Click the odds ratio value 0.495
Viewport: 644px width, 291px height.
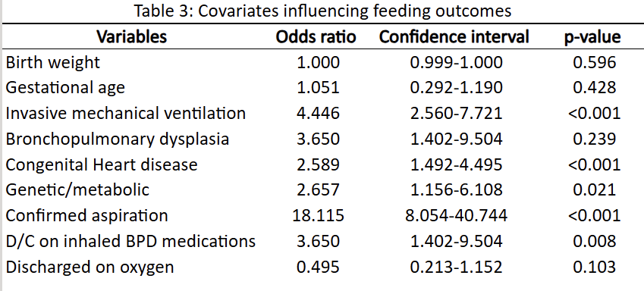click(x=318, y=267)
